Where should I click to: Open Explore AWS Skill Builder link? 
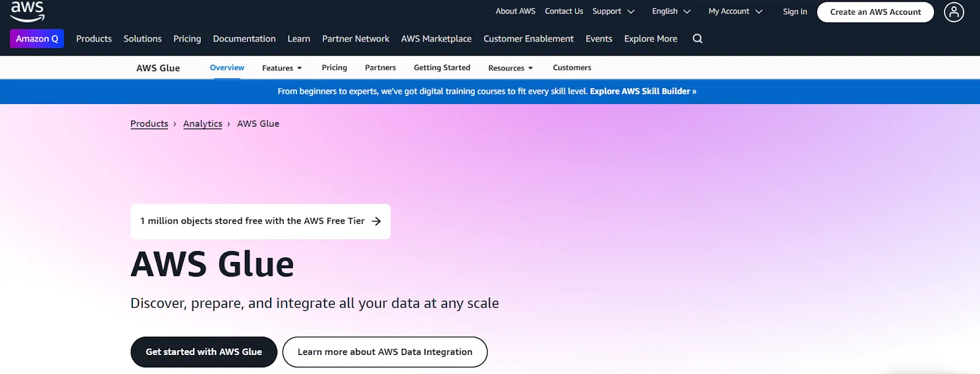click(x=643, y=91)
